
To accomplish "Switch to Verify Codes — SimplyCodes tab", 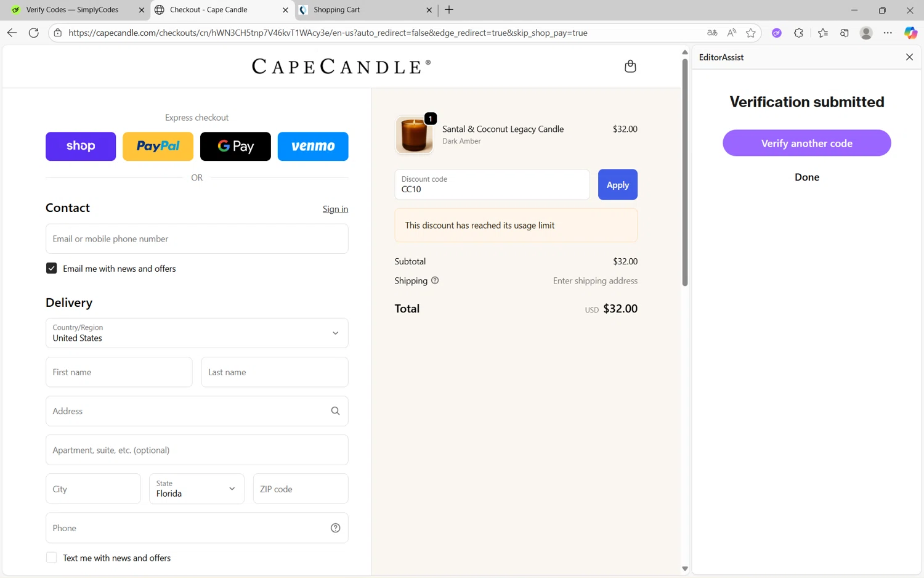I will coord(73,10).
